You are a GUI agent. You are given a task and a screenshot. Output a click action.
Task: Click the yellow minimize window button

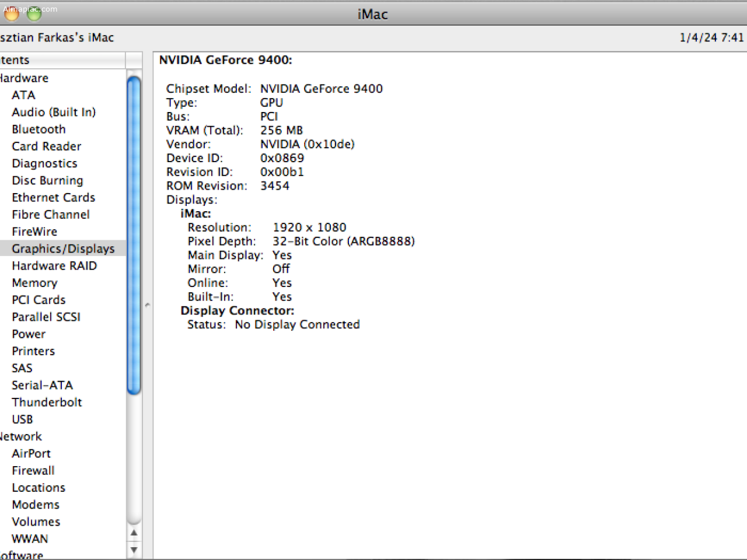(12, 13)
